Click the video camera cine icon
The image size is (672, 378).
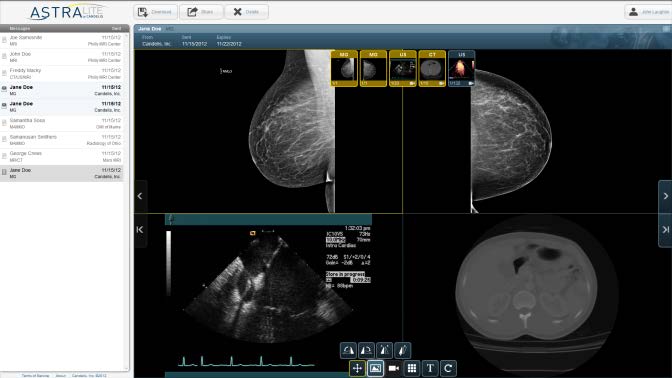[393, 369]
